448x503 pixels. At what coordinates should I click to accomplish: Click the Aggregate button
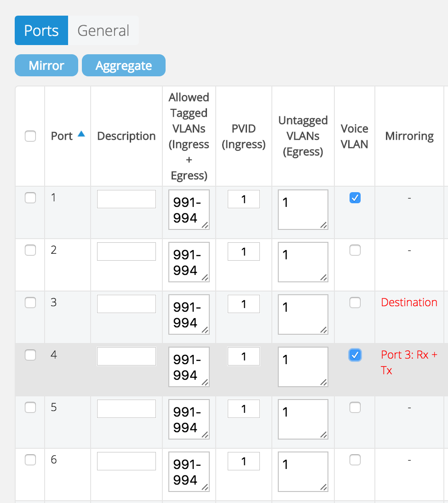click(x=123, y=65)
